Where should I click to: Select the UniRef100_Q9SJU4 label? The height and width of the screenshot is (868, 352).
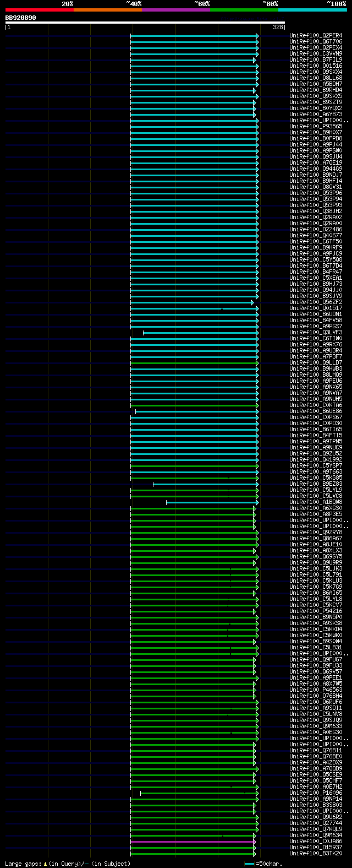(x=316, y=157)
